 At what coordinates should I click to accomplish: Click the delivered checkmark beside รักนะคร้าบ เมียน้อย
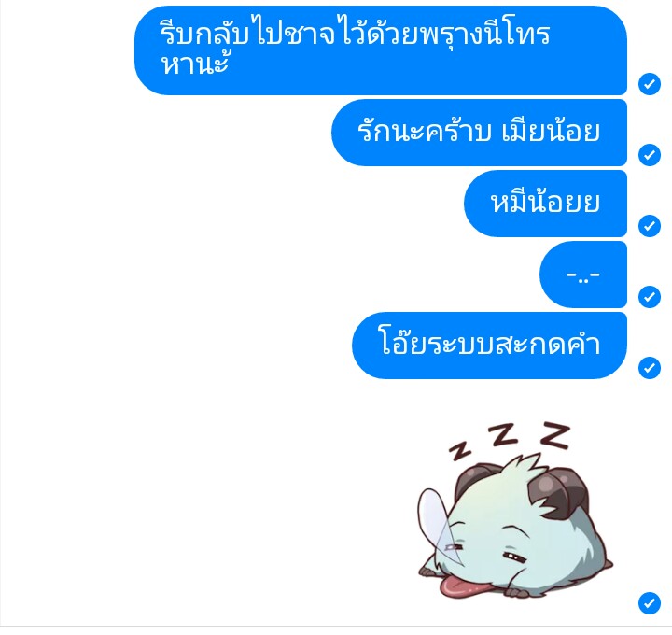click(x=650, y=155)
